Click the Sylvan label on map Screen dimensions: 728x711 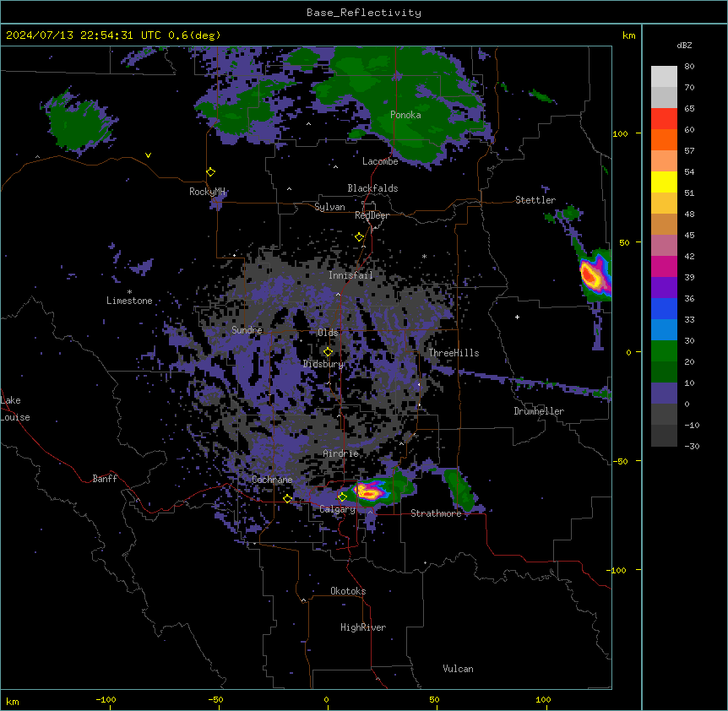click(329, 207)
